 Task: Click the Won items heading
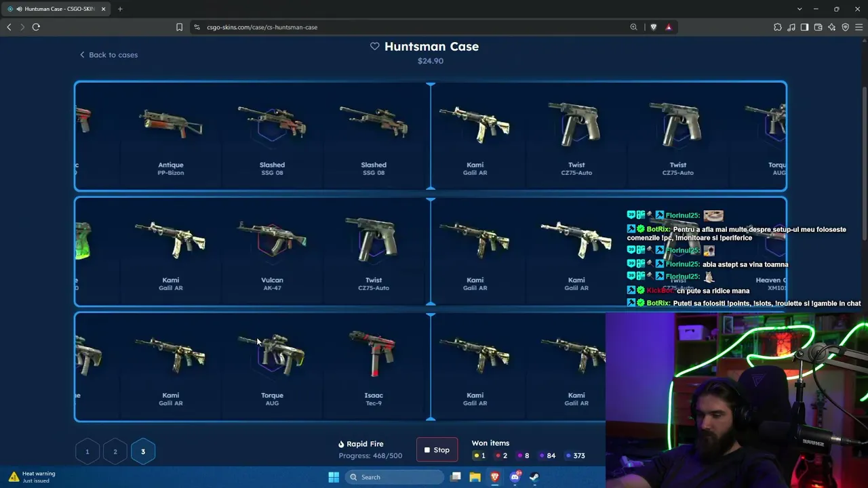pyautogui.click(x=490, y=443)
